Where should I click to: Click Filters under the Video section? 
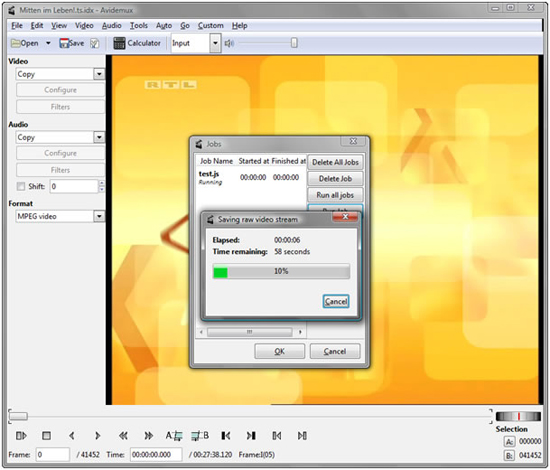tap(60, 107)
